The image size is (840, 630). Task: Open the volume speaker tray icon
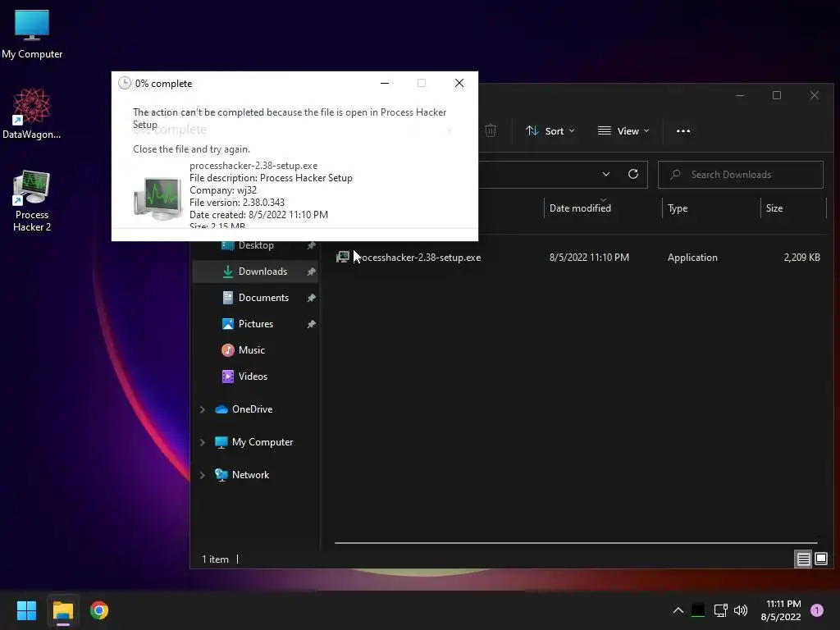point(741,610)
